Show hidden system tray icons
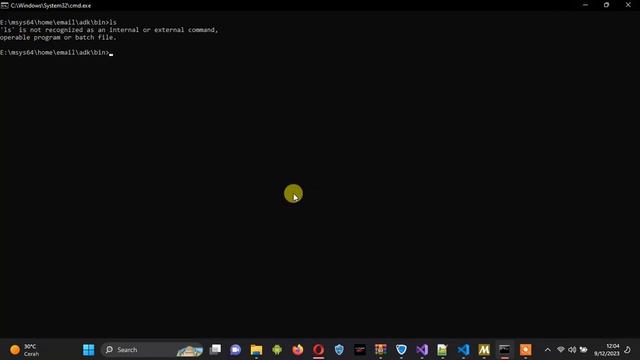 click(x=548, y=350)
